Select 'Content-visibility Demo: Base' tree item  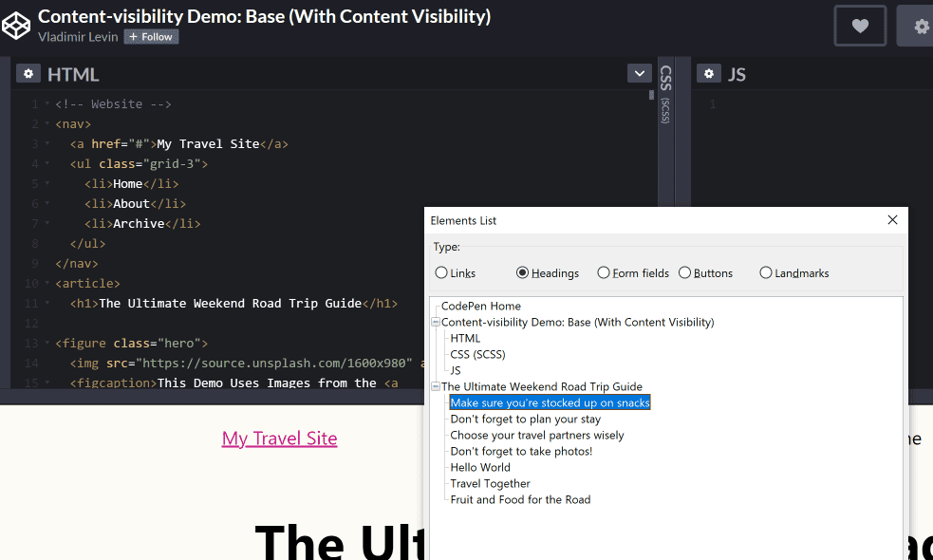click(x=577, y=322)
